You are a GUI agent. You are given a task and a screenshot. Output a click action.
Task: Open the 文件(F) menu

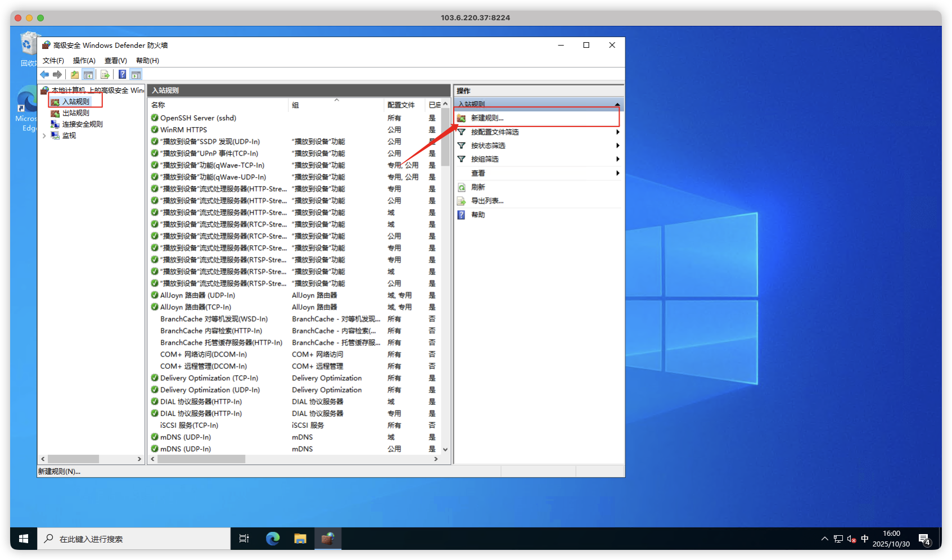(x=53, y=61)
